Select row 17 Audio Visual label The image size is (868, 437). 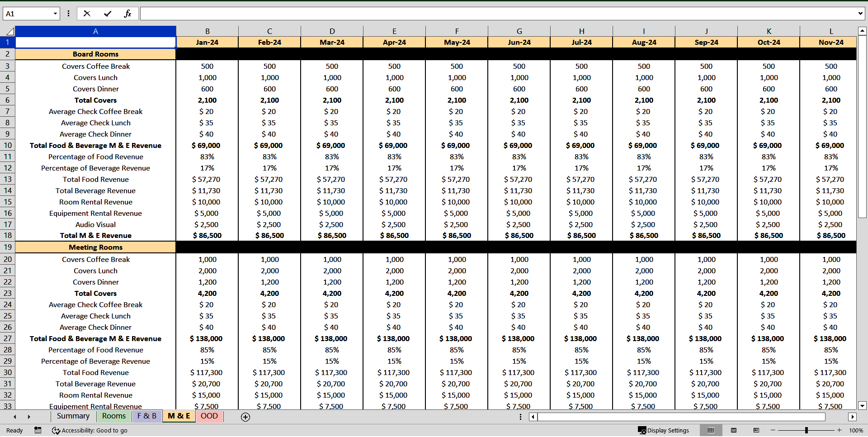[95, 224]
